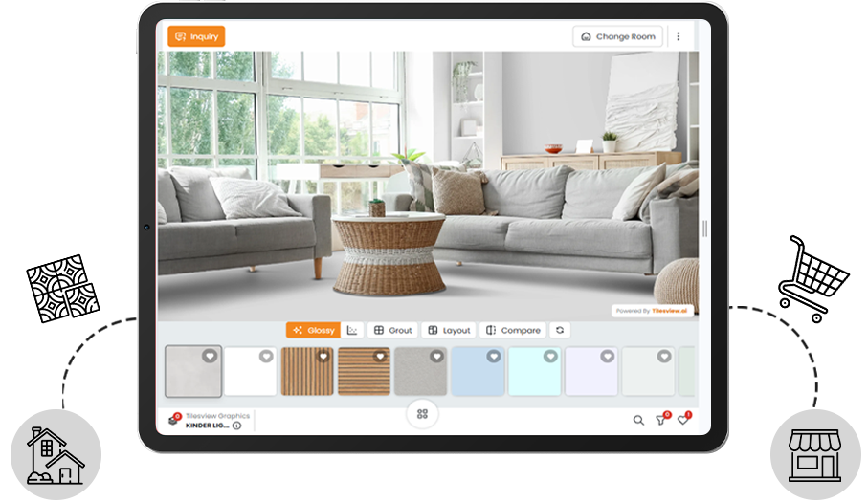This screenshot has width=868, height=502.
Task: Click the search magnifier icon
Action: 638,420
